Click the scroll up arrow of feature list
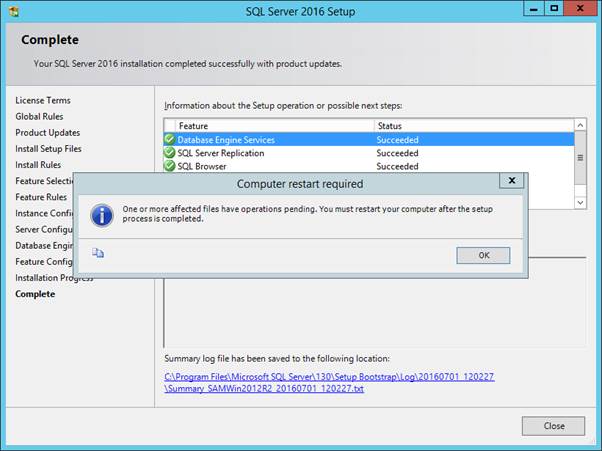 point(580,125)
